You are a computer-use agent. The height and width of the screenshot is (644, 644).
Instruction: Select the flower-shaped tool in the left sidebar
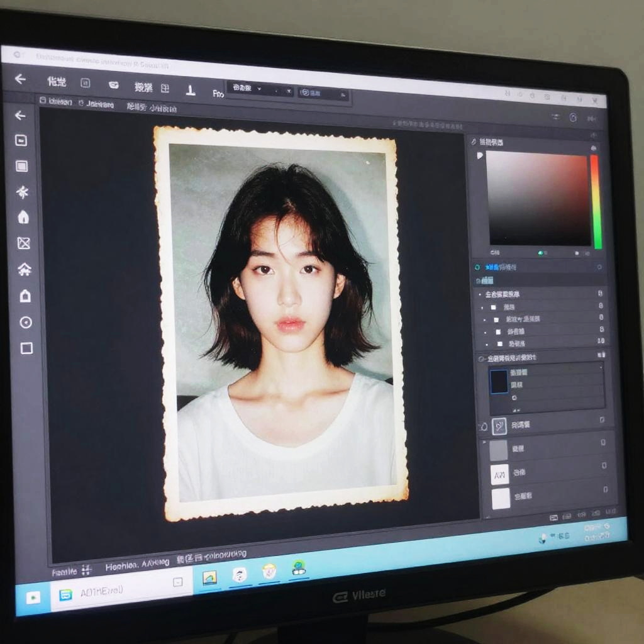pos(23,192)
